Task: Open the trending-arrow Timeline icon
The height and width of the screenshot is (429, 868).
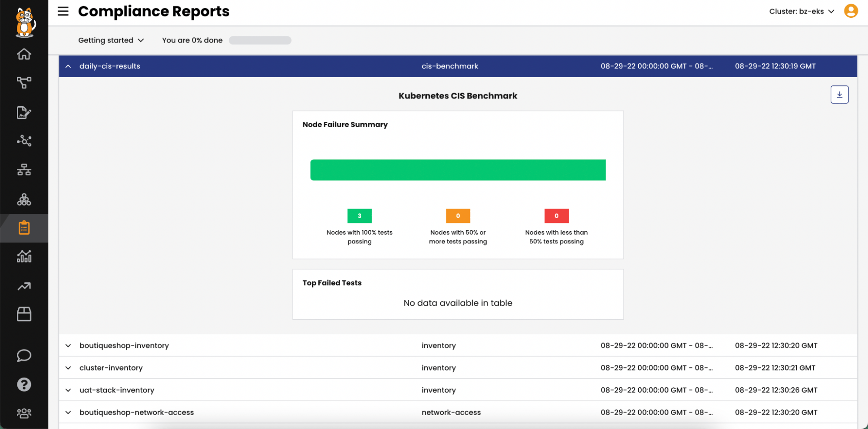Action: click(x=24, y=286)
